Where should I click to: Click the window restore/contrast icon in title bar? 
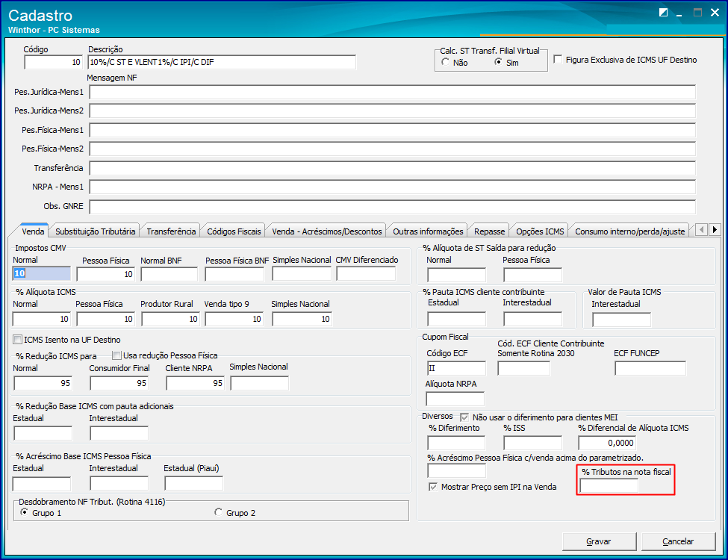click(x=664, y=13)
